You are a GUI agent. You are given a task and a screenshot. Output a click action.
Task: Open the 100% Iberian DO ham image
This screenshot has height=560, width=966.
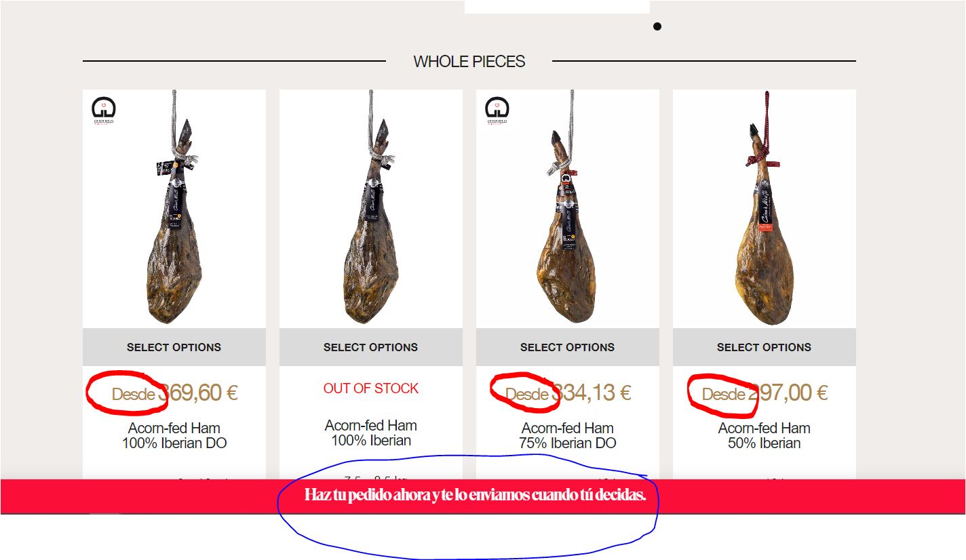pos(174,209)
